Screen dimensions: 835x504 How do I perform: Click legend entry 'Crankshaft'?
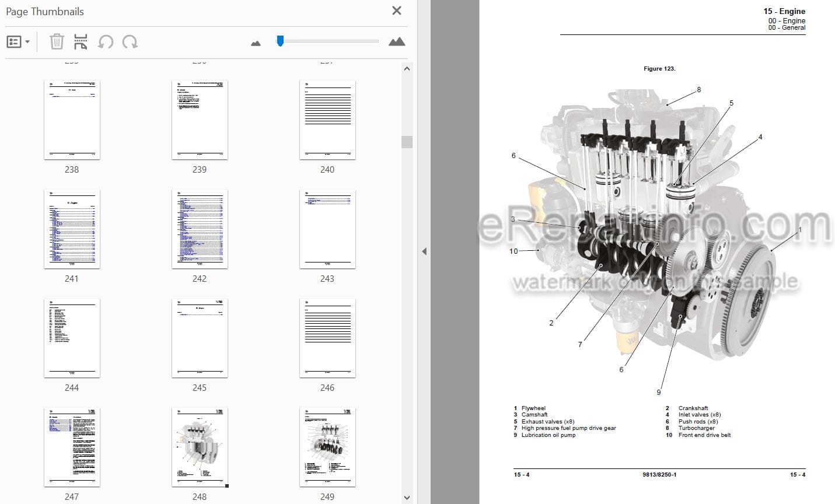click(x=693, y=408)
